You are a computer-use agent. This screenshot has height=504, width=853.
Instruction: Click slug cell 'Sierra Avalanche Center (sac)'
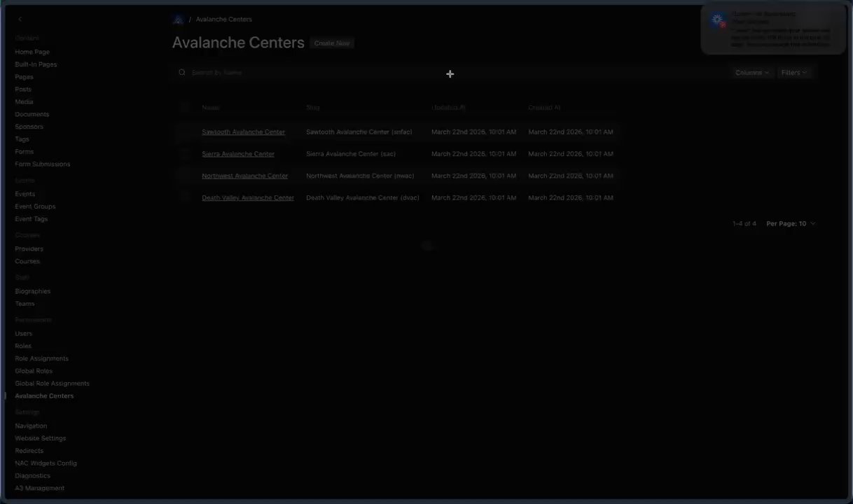351,154
